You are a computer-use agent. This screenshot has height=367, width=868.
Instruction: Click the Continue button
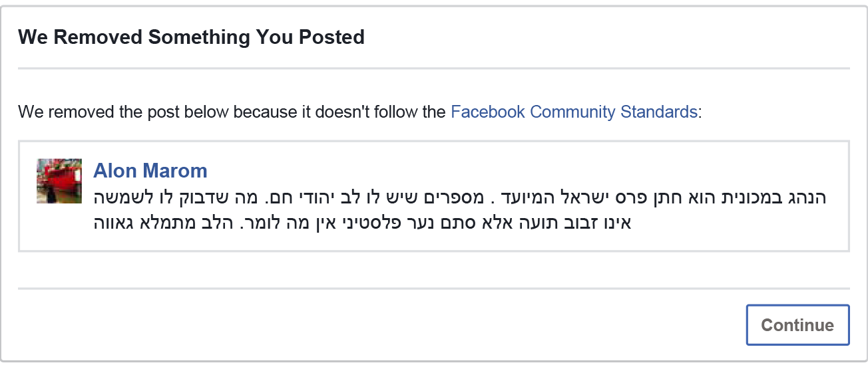(797, 325)
